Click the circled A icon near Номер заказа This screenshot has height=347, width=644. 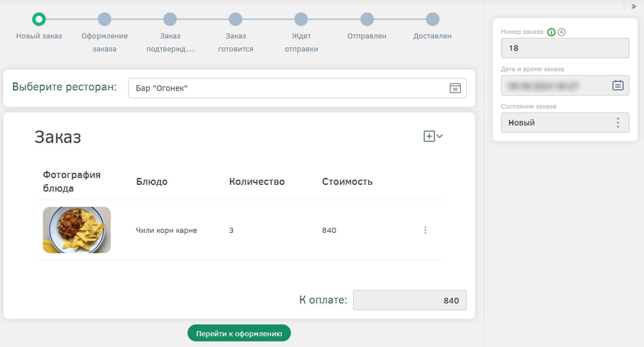click(x=562, y=32)
